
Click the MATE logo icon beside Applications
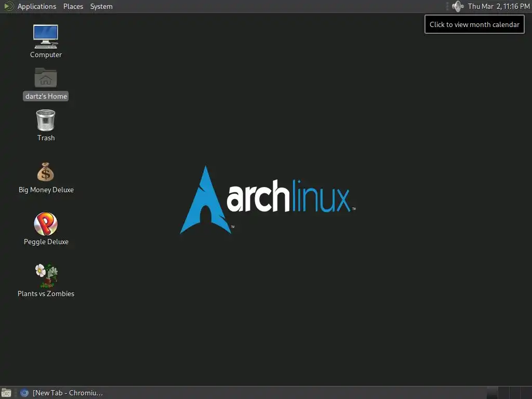coord(8,6)
